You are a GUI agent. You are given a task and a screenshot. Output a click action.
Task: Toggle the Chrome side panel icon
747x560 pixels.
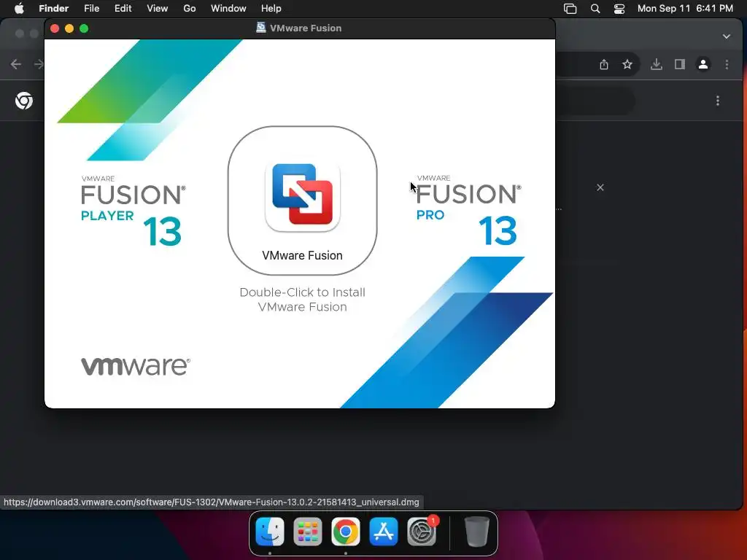680,64
